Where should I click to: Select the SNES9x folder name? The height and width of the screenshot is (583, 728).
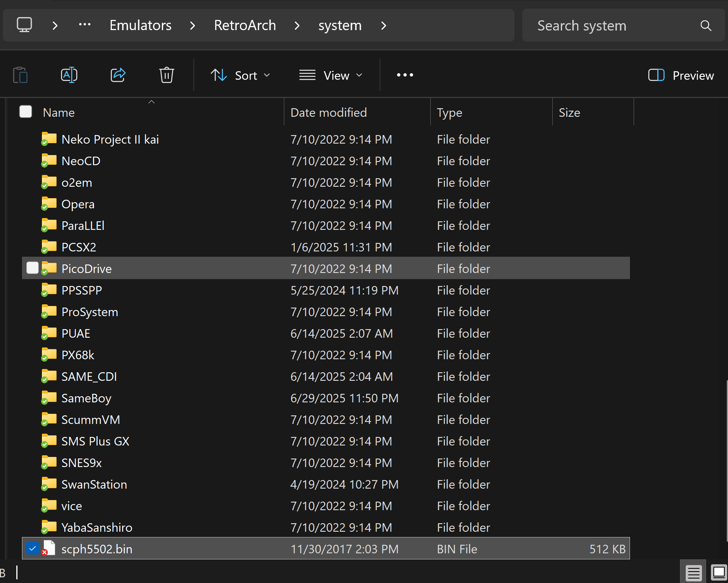[x=81, y=463]
